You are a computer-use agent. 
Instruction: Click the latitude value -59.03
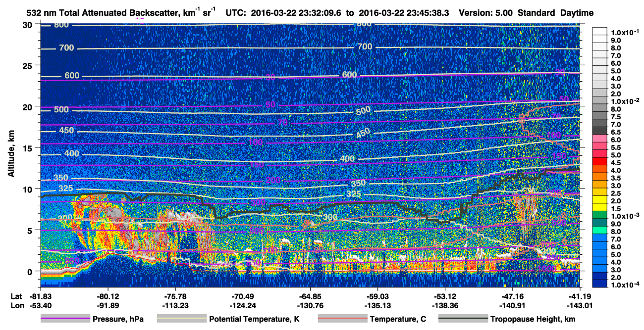coord(377,296)
